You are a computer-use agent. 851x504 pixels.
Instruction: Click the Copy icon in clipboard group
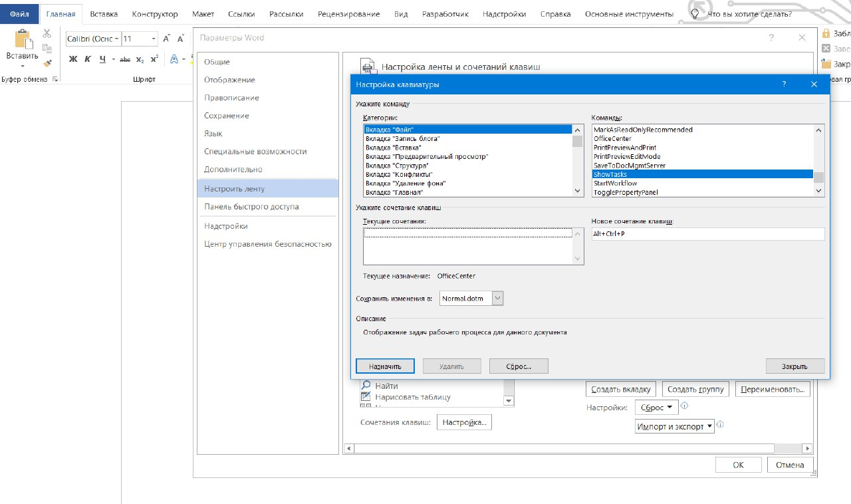(x=47, y=48)
